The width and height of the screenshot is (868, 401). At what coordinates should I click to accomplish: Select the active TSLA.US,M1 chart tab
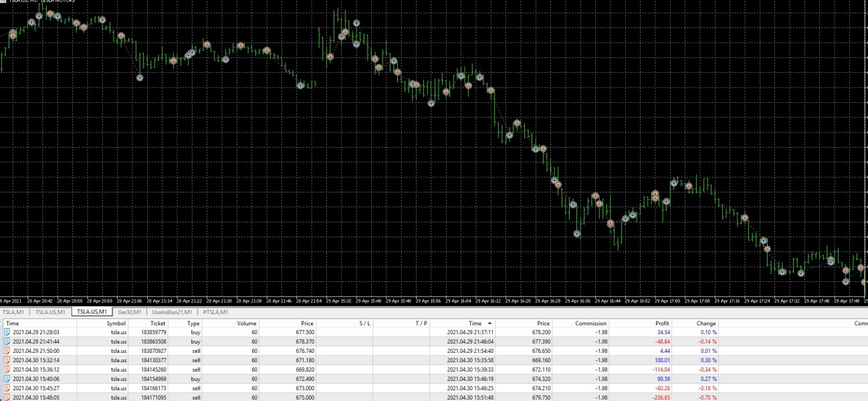point(92,312)
